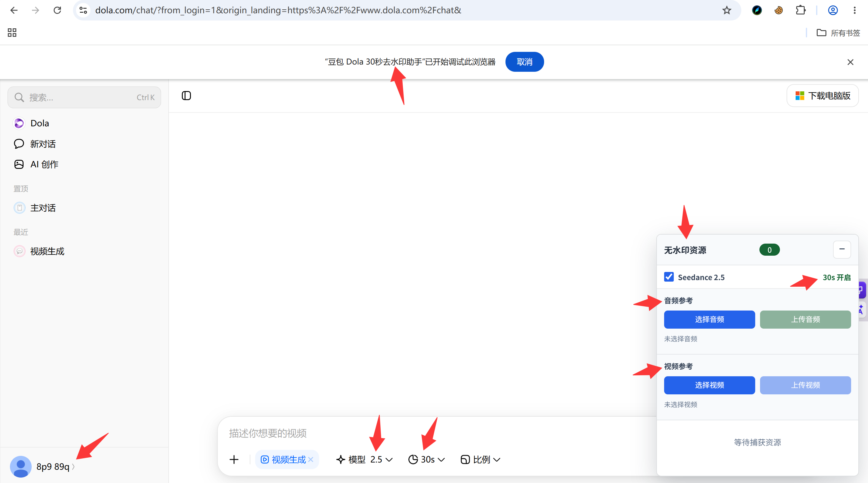Click the browser address bar URL

[x=278, y=10]
